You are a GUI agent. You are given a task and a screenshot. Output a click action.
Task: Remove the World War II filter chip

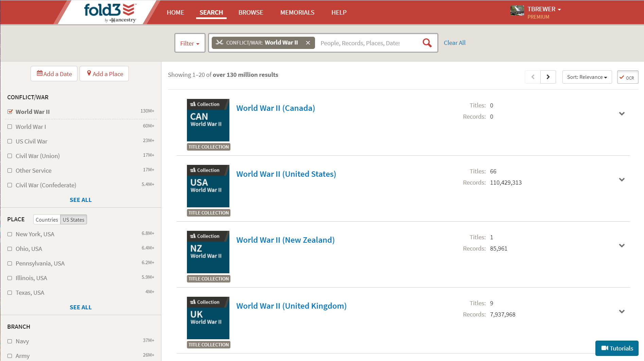click(x=308, y=43)
